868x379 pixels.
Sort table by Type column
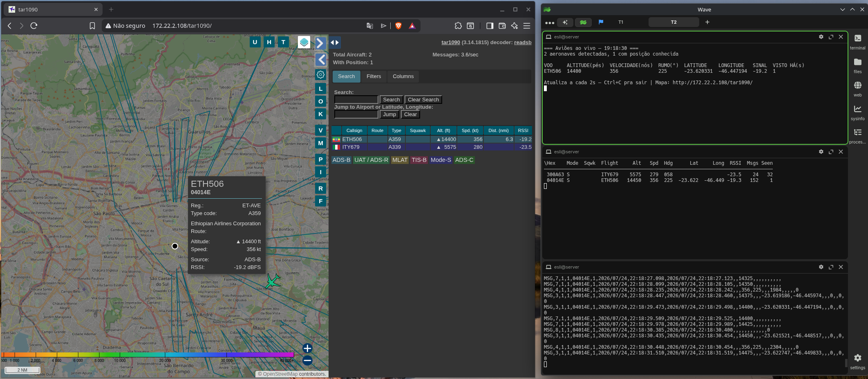point(396,131)
